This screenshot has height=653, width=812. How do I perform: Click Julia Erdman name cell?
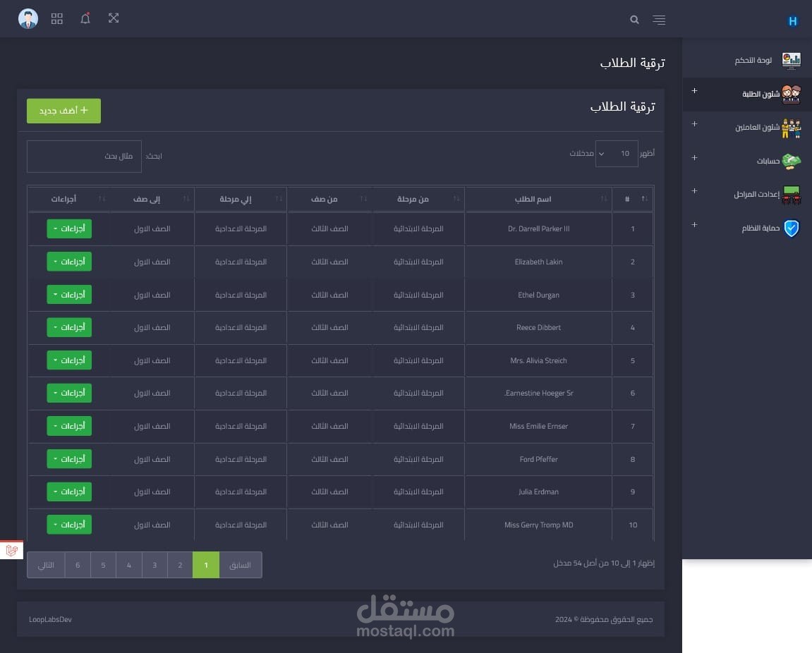tap(538, 492)
